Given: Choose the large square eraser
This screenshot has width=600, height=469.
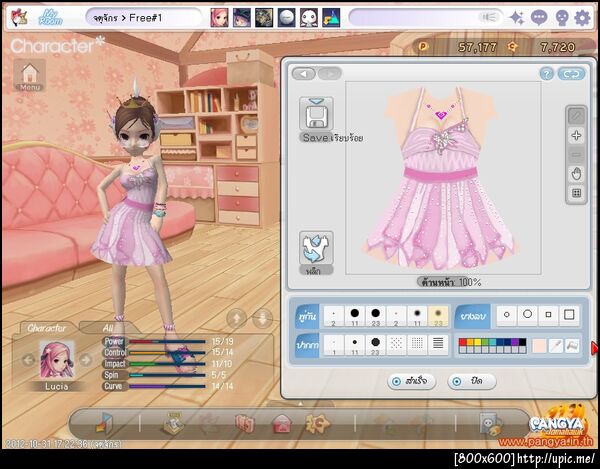Looking at the screenshot, I should (569, 315).
